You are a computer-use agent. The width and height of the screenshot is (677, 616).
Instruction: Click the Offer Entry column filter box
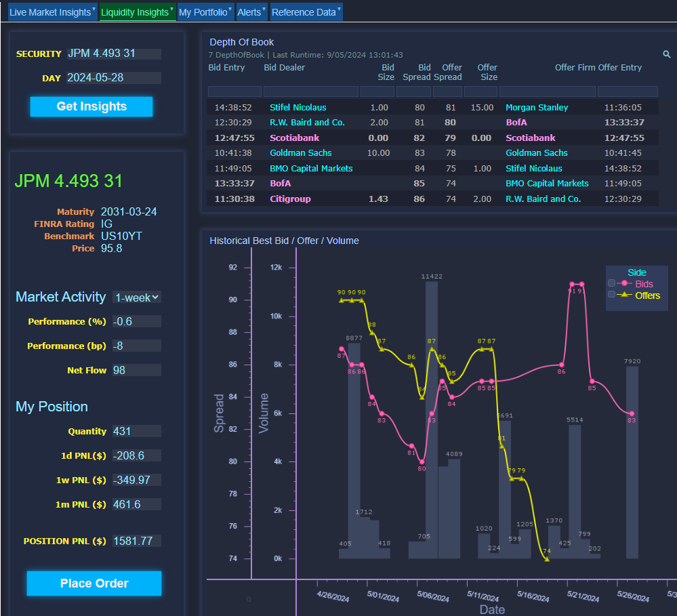coord(628,91)
